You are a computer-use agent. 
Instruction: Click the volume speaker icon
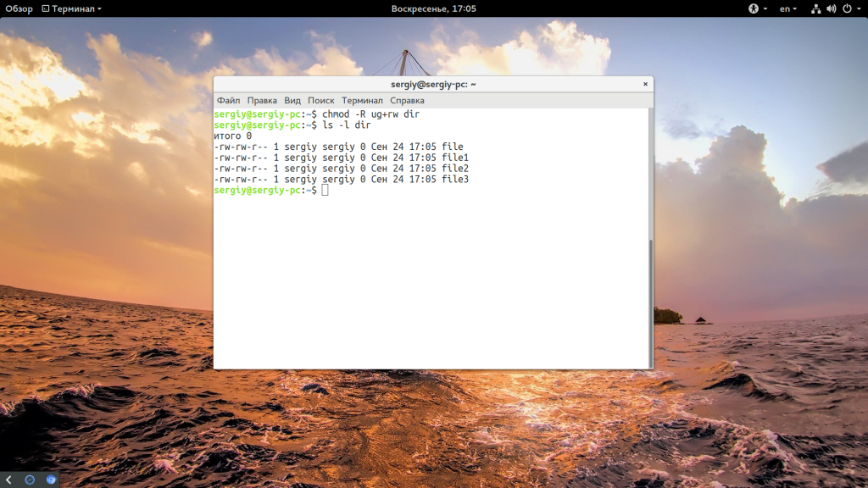(x=831, y=8)
